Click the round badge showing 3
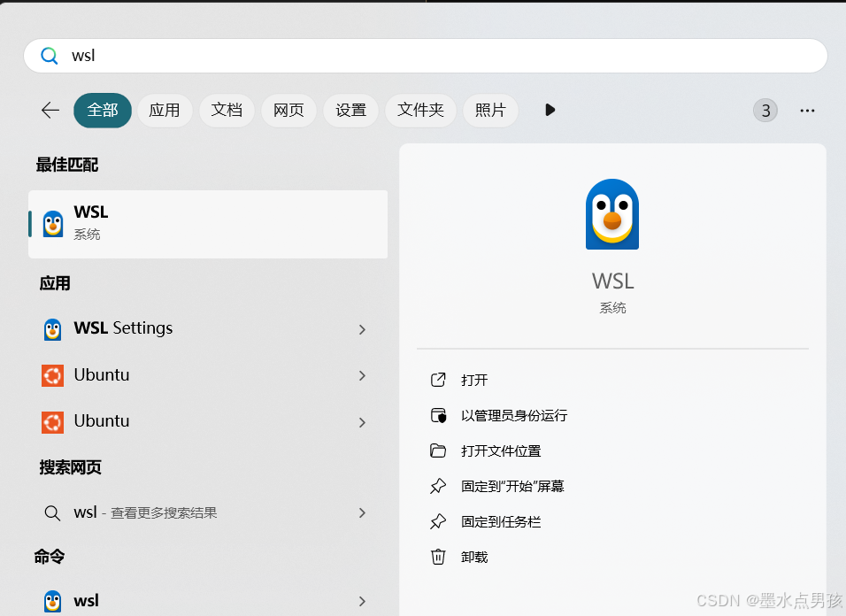The height and width of the screenshot is (616, 846). point(765,111)
